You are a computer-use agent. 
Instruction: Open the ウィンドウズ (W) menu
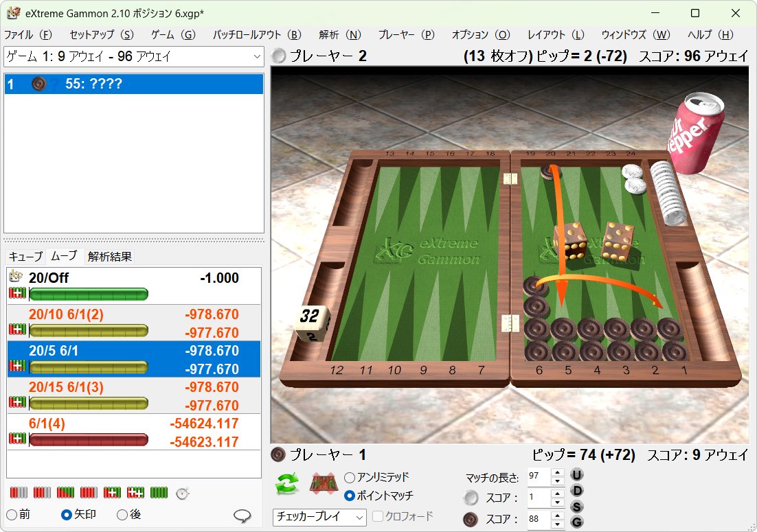[x=635, y=35]
